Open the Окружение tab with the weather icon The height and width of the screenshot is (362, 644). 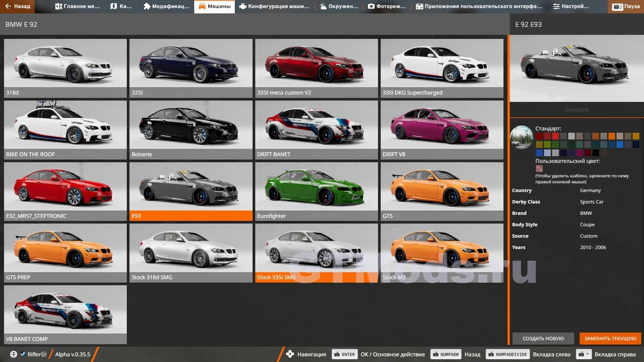point(342,7)
